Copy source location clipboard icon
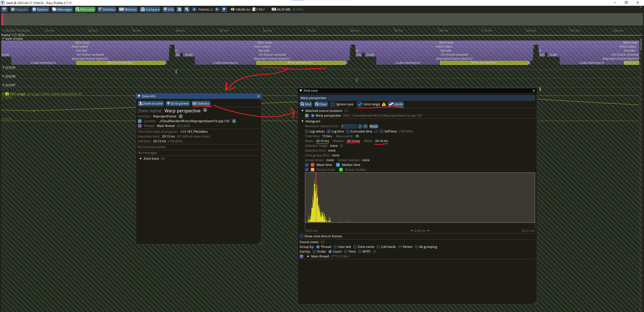The image size is (644, 312). [234, 121]
